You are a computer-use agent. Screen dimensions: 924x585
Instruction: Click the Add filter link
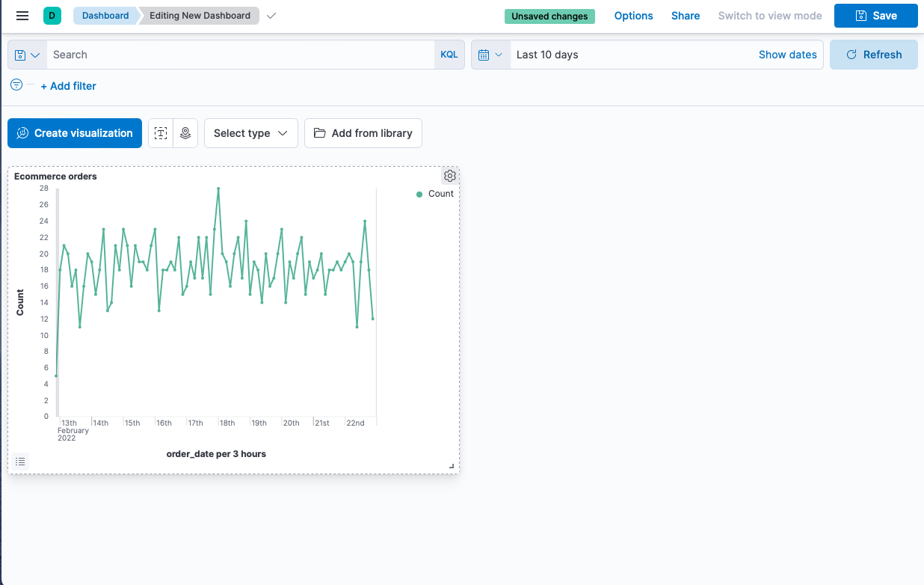pos(68,85)
